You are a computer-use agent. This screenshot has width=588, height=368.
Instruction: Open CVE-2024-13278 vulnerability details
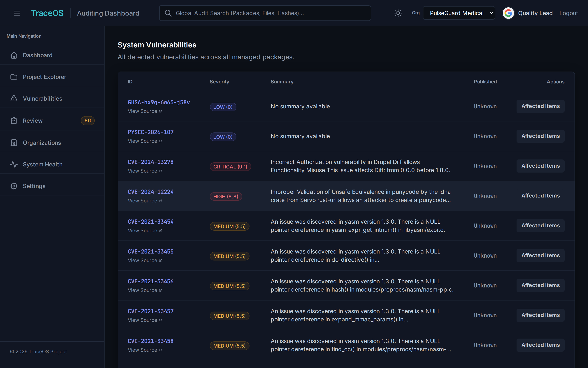click(151, 162)
